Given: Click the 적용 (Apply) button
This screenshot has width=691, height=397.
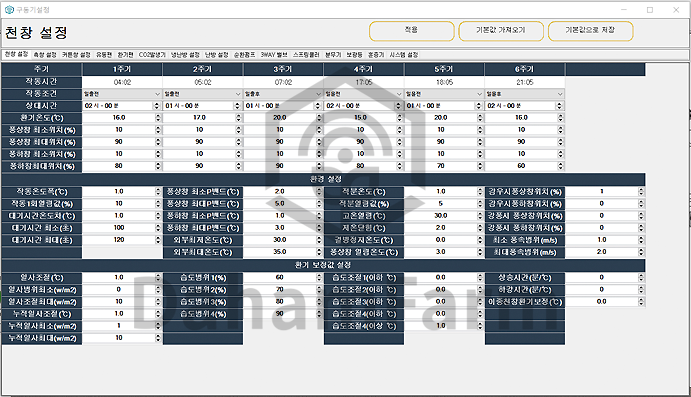Looking at the screenshot, I should [411, 31].
